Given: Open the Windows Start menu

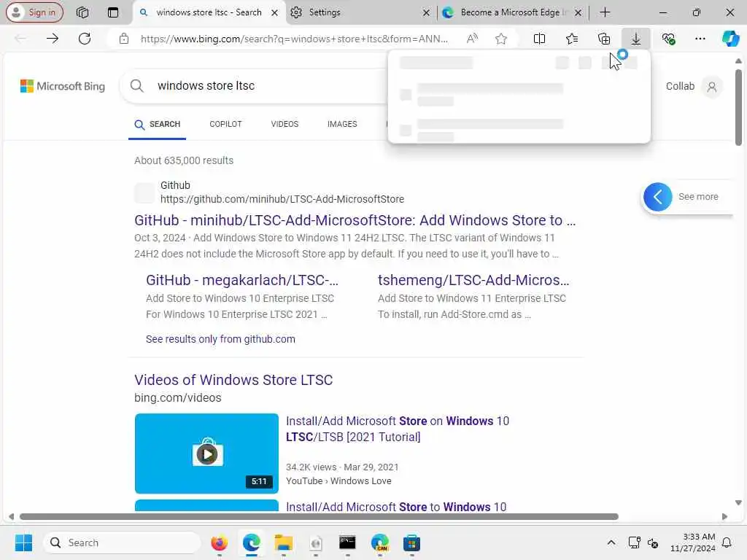Looking at the screenshot, I should click(x=23, y=542).
